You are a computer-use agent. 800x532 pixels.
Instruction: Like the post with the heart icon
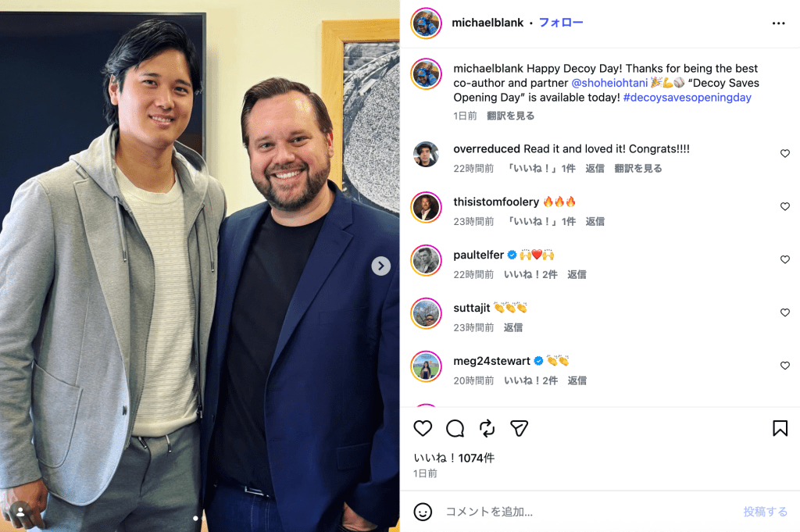click(x=423, y=428)
